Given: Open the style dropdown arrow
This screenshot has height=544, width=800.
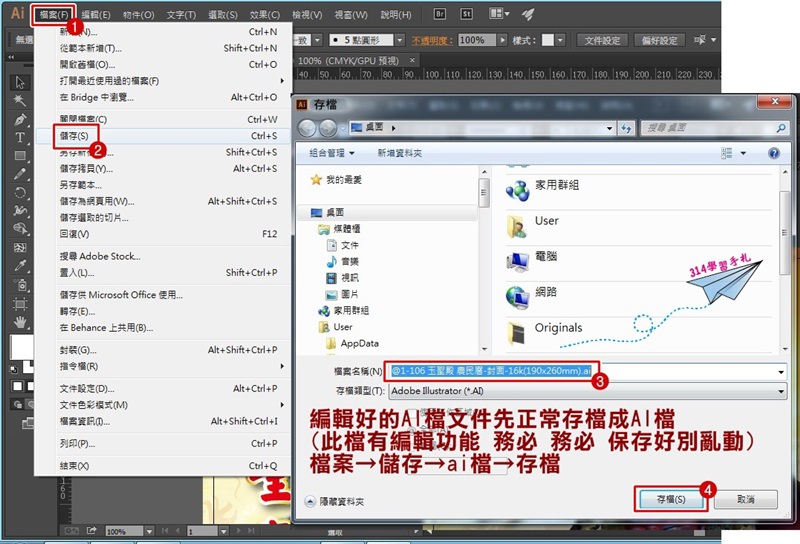Looking at the screenshot, I should [x=560, y=40].
